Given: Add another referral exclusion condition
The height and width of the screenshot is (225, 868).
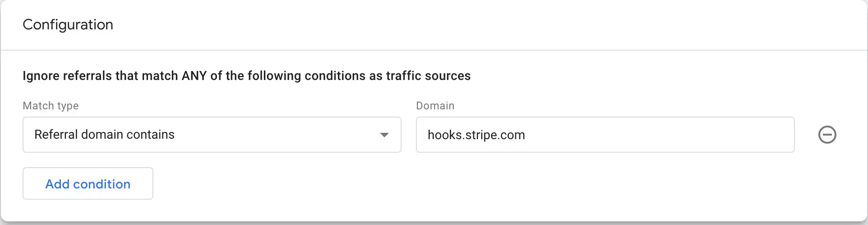Looking at the screenshot, I should pos(88,183).
